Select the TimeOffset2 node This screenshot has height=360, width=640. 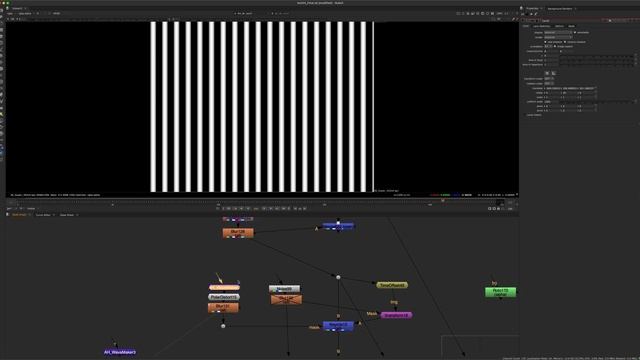point(392,285)
